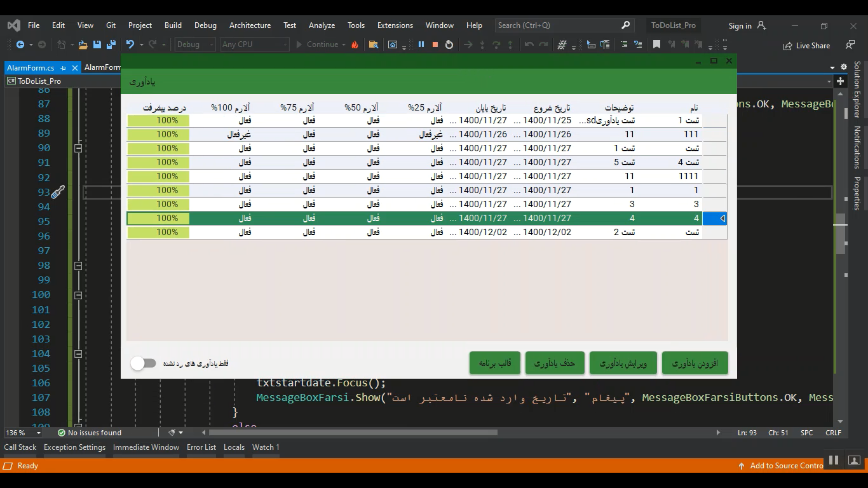
Task: Click the Bookmark toolbar icon
Action: [x=656, y=44]
